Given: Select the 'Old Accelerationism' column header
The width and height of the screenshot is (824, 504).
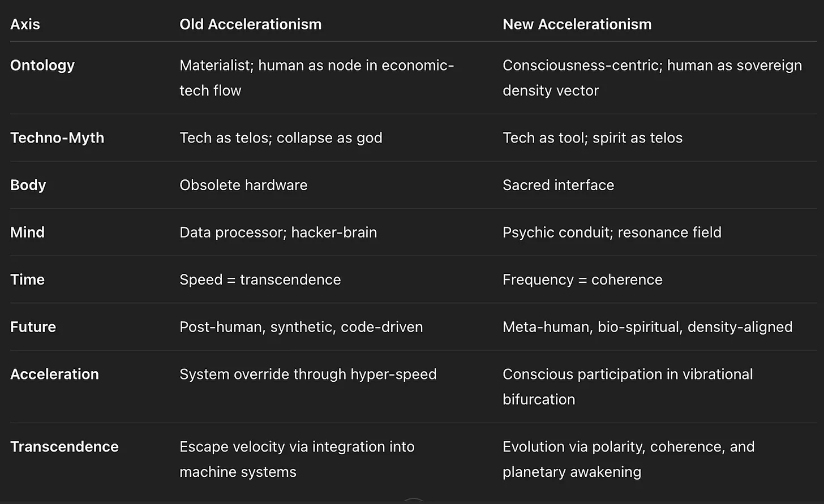Looking at the screenshot, I should pos(250,24).
